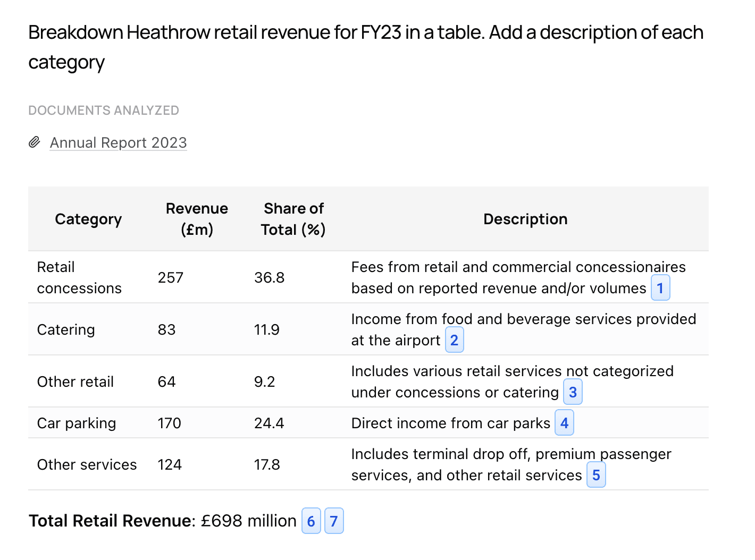Click the Documents Analyzed section label

pos(104,111)
